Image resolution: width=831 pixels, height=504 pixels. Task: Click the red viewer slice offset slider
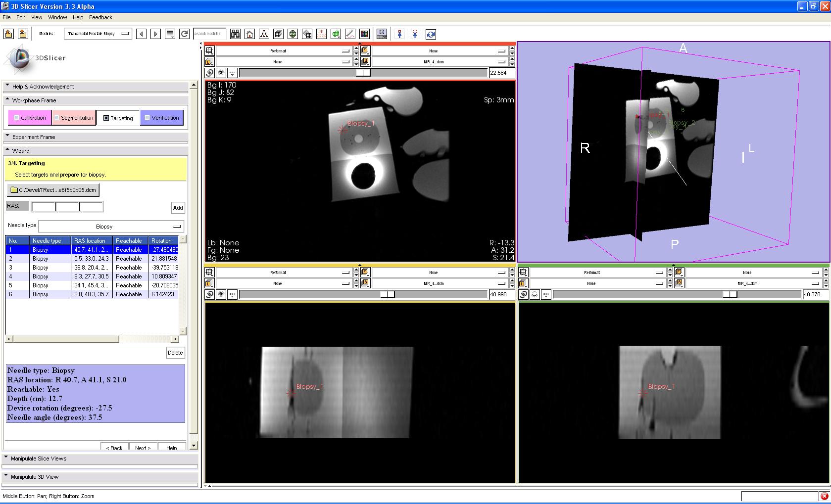[x=363, y=73]
